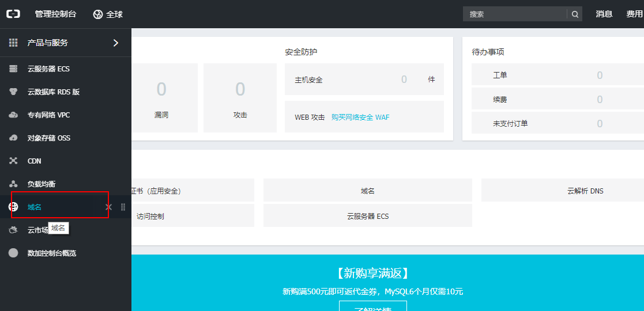Select CDN in the sidebar
Image resolution: width=644 pixels, height=311 pixels.
[x=34, y=161]
